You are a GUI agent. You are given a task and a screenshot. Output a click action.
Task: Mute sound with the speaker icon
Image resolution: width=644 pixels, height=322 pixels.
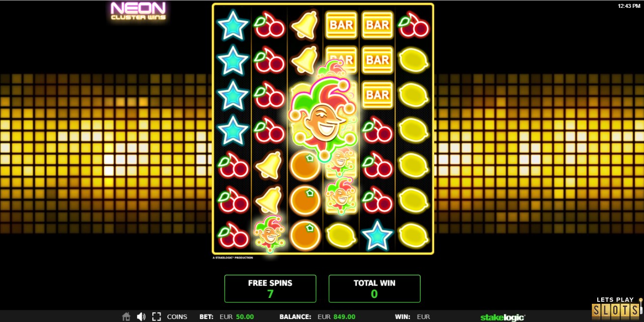(x=142, y=317)
